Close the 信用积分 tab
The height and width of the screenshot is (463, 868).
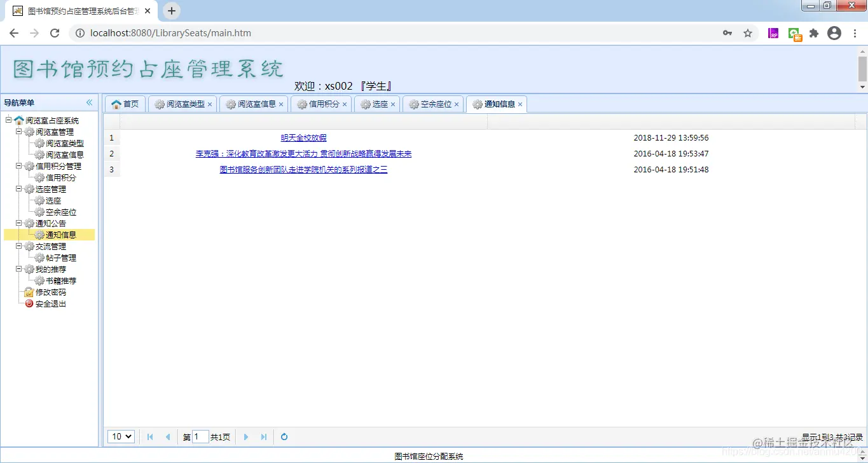tap(345, 104)
